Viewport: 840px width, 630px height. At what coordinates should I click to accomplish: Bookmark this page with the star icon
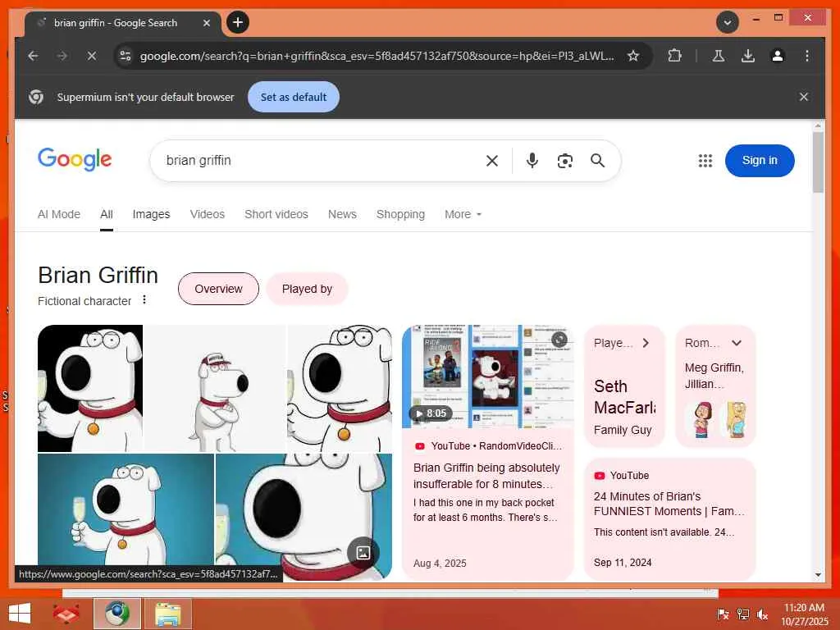click(x=633, y=56)
